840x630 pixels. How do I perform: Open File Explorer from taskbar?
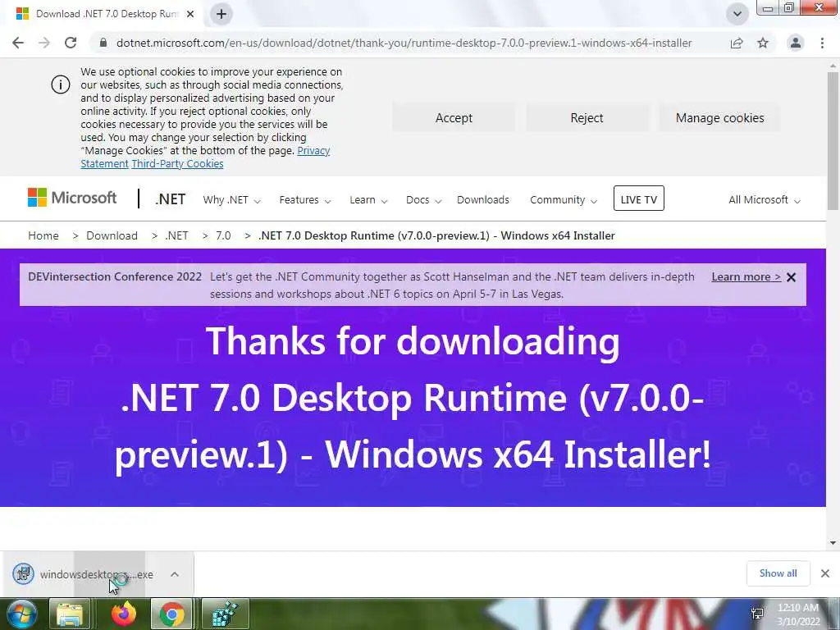71,614
